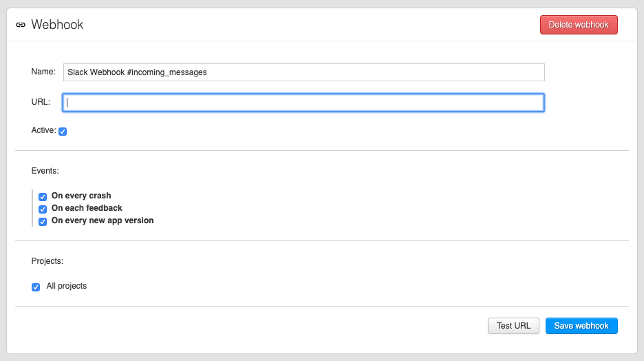Click the chain link icon beside Webhook title

(x=21, y=25)
